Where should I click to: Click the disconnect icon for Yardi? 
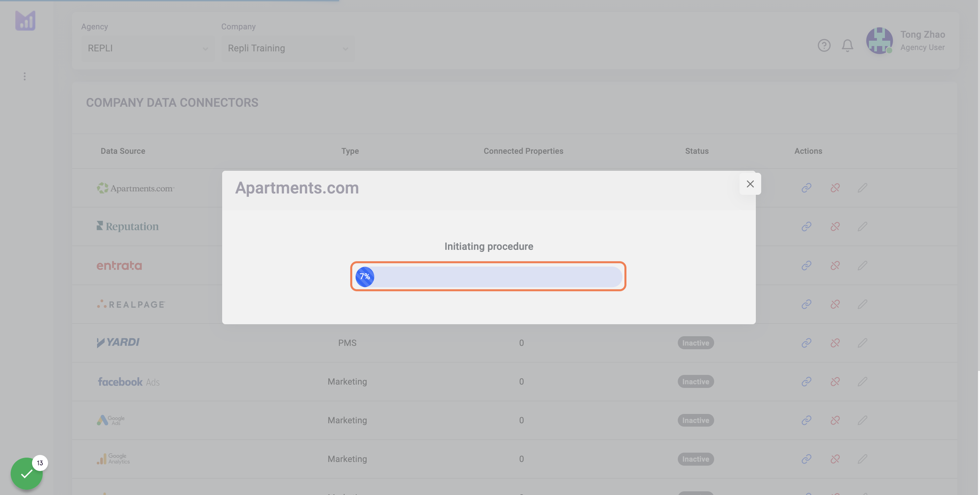click(x=835, y=343)
